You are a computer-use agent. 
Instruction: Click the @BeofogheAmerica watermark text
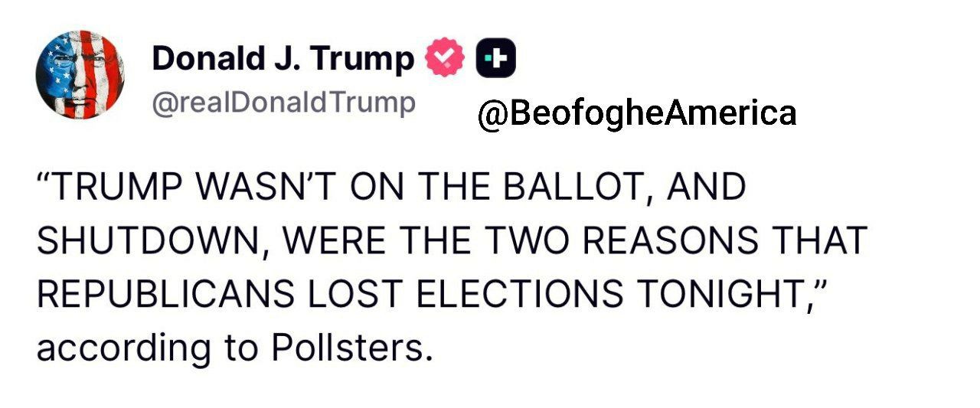(x=636, y=114)
